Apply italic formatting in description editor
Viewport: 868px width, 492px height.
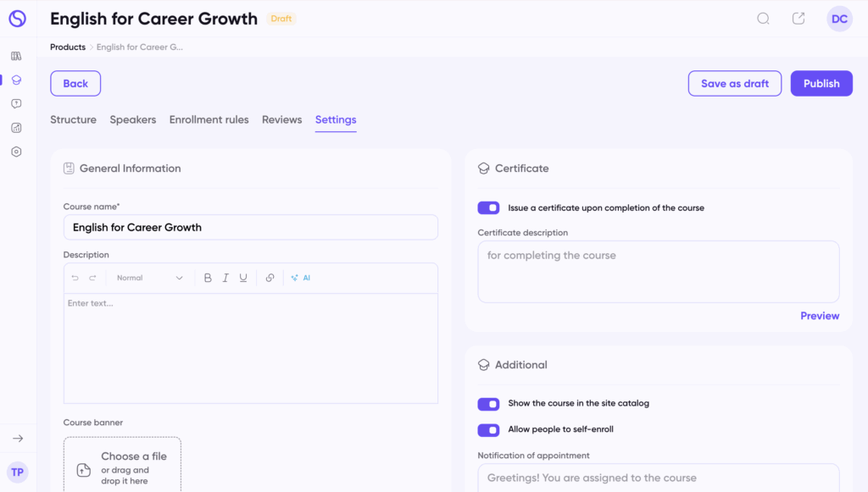pyautogui.click(x=225, y=278)
